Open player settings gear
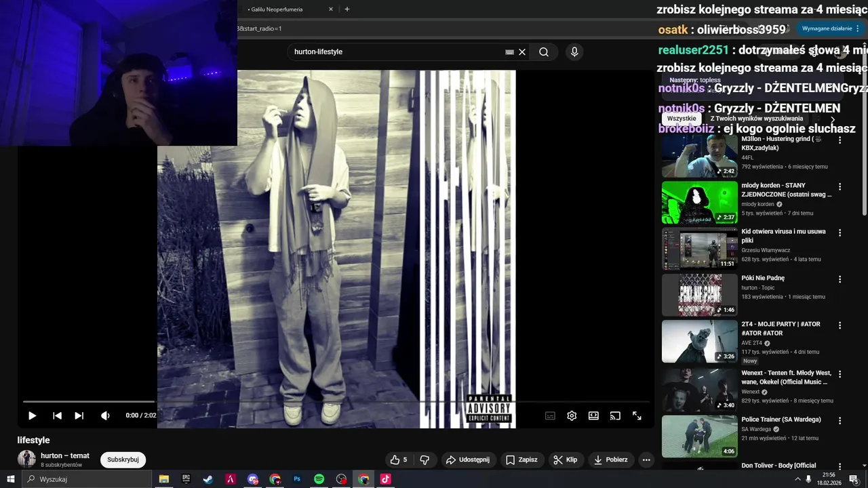 click(572, 415)
